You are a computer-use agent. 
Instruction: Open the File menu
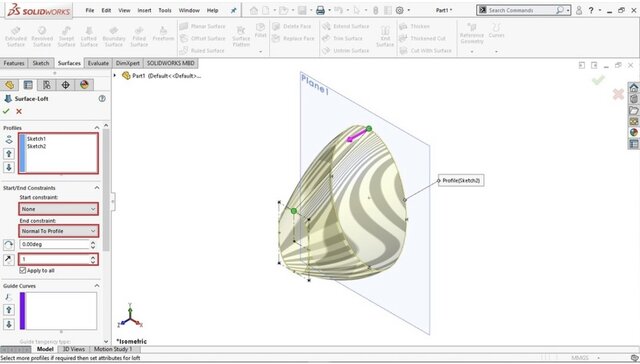(x=90, y=10)
